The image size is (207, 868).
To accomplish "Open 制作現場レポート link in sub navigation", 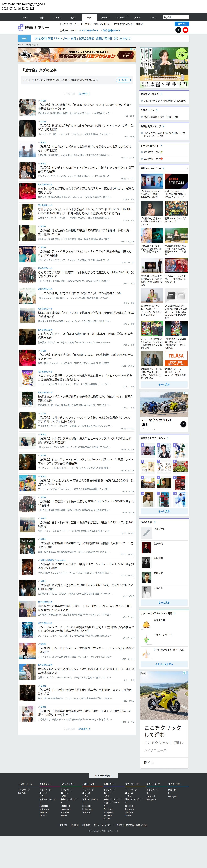I will click(110, 30).
